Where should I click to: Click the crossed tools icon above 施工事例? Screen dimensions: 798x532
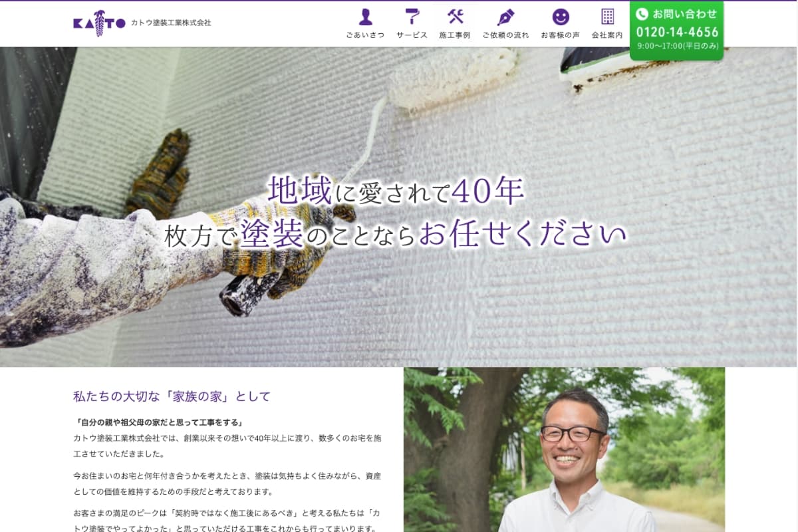pyautogui.click(x=455, y=17)
